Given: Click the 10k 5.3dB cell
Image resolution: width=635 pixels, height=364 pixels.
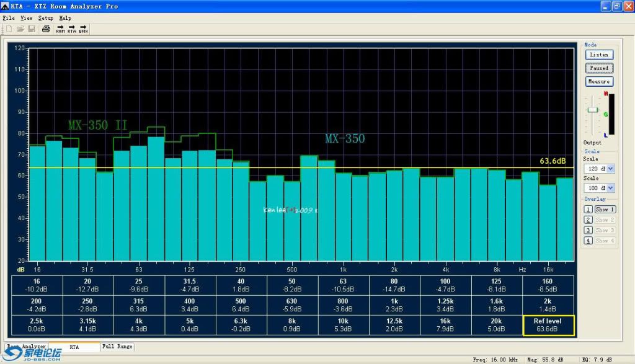Looking at the screenshot, I should [343, 325].
